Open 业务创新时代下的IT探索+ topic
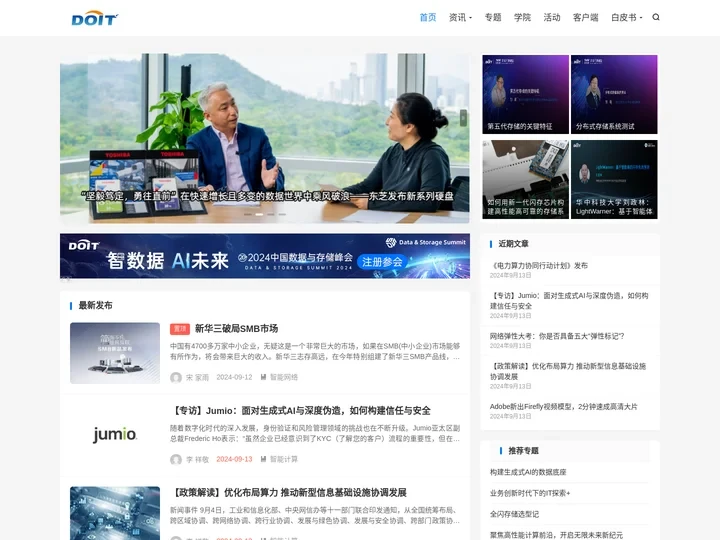The image size is (720, 540). pyautogui.click(x=530, y=493)
